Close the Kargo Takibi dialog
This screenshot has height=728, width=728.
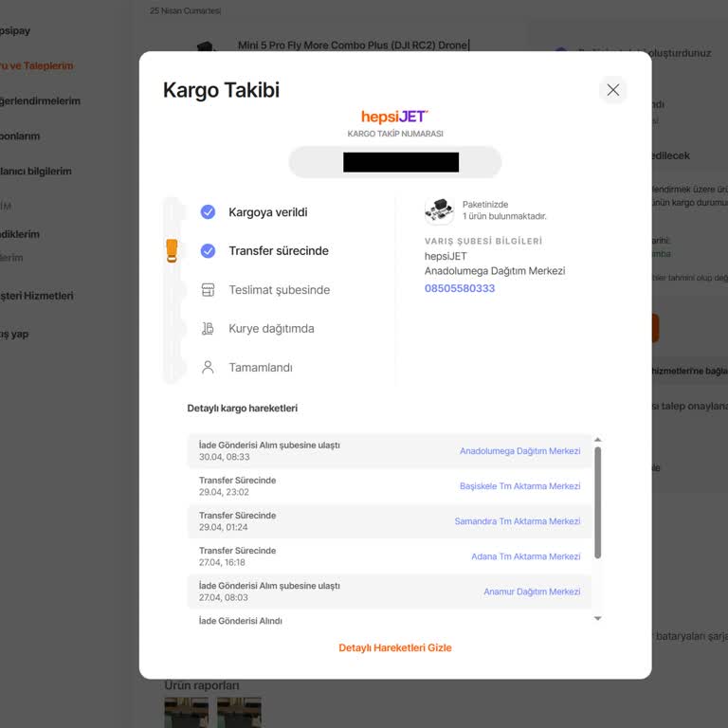pos(613,90)
